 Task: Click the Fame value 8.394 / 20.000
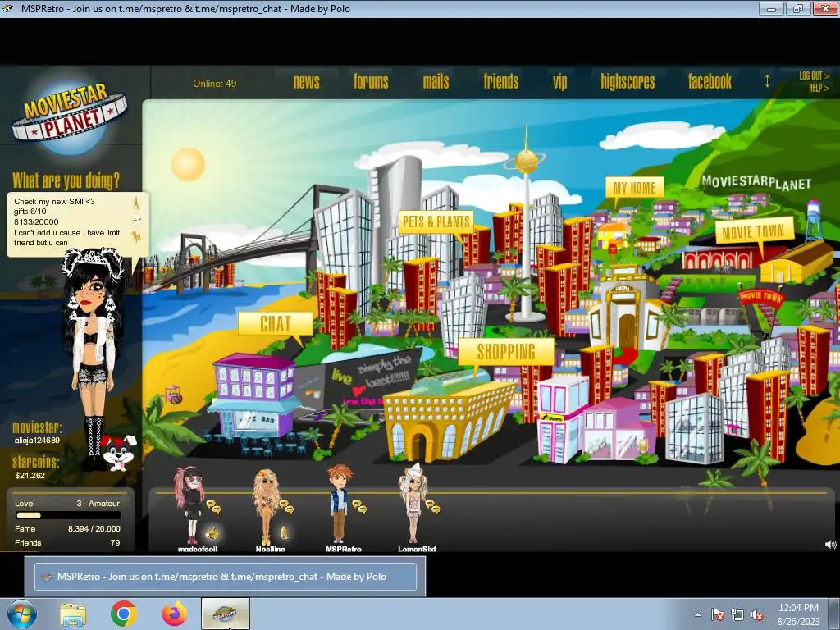[x=94, y=529]
